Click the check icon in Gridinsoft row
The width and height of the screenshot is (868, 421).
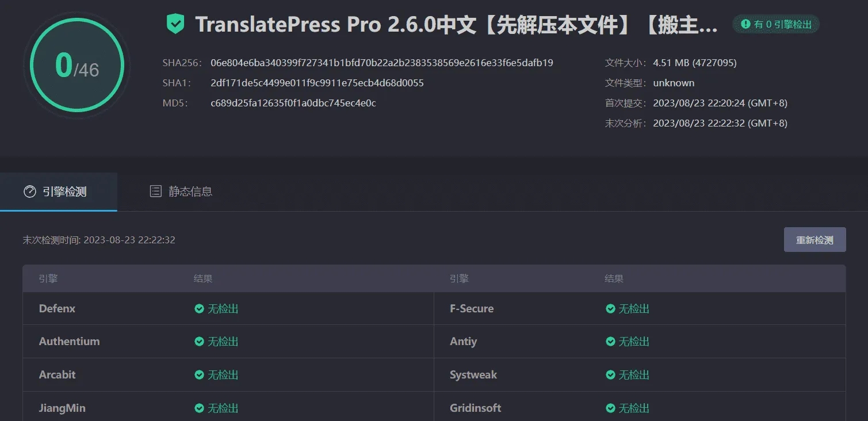point(610,408)
